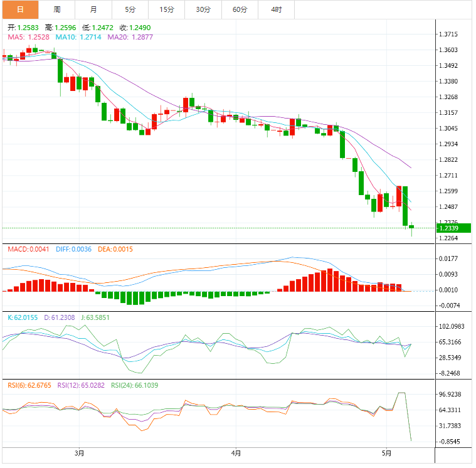The height and width of the screenshot is (468, 476).
Task: Open the 月 (monthly) chart tab
Action: point(93,9)
